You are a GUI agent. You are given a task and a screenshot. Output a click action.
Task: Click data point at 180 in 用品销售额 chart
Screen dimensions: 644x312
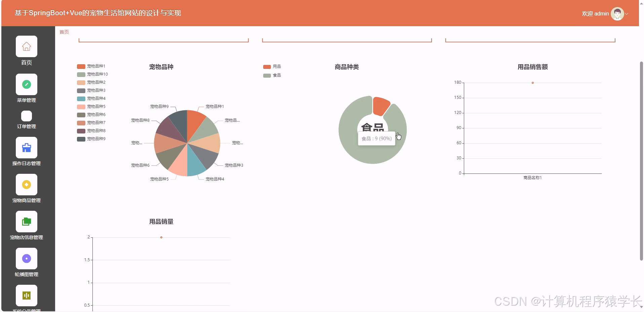(x=533, y=83)
